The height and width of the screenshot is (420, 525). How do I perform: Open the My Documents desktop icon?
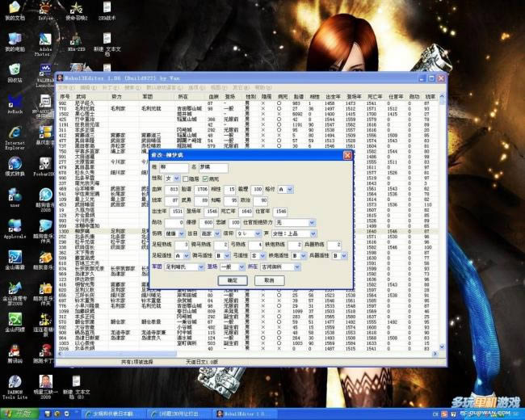(x=15, y=10)
